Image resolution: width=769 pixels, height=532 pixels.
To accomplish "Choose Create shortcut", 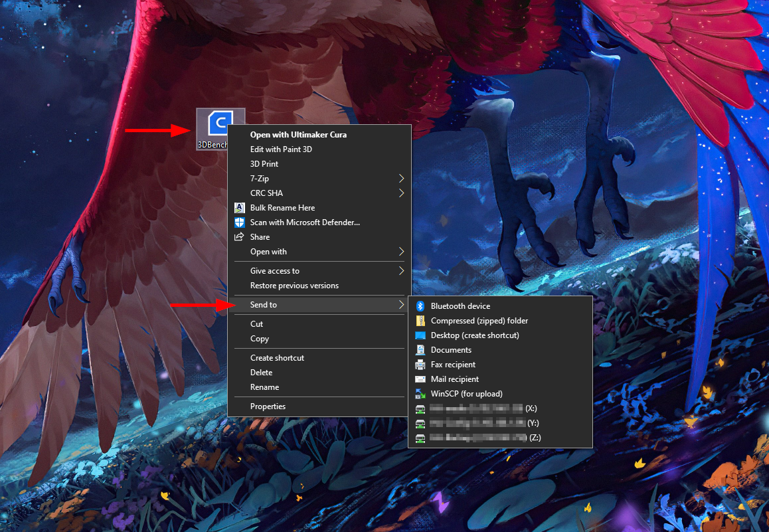I will [x=319, y=358].
